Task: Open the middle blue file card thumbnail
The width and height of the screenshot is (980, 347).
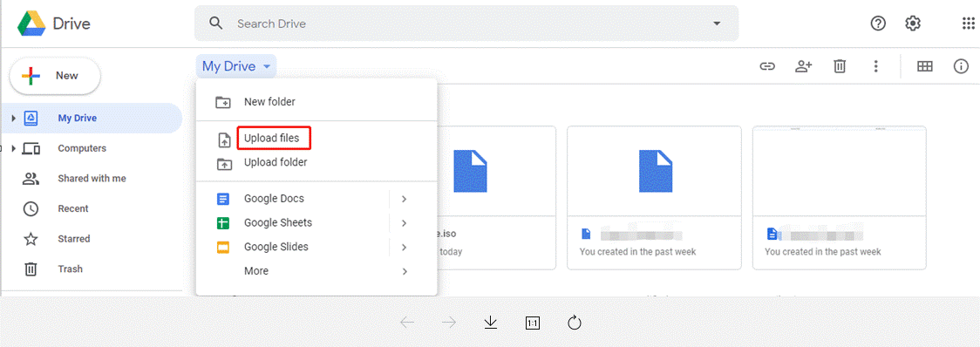Action: coord(655,171)
